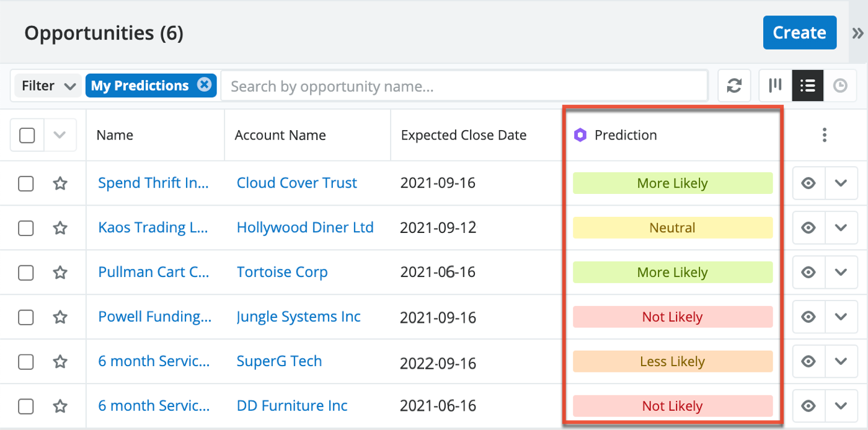The height and width of the screenshot is (430, 868).
Task: Click the Neutral prediction badge
Action: click(673, 228)
